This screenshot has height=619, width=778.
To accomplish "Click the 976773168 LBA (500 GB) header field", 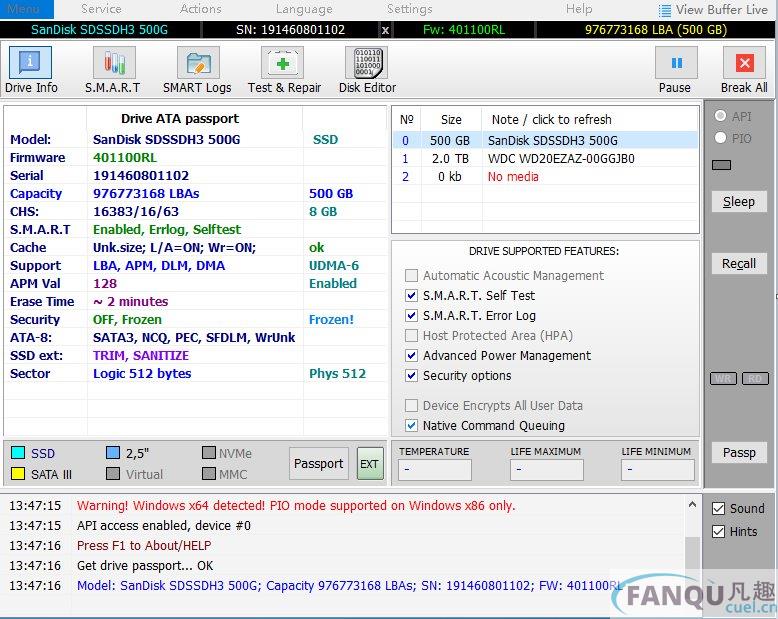I will tap(655, 30).
